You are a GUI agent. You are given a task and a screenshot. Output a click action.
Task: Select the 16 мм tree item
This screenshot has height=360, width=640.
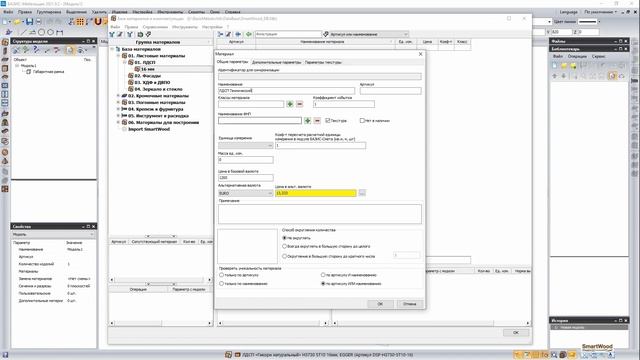point(148,69)
